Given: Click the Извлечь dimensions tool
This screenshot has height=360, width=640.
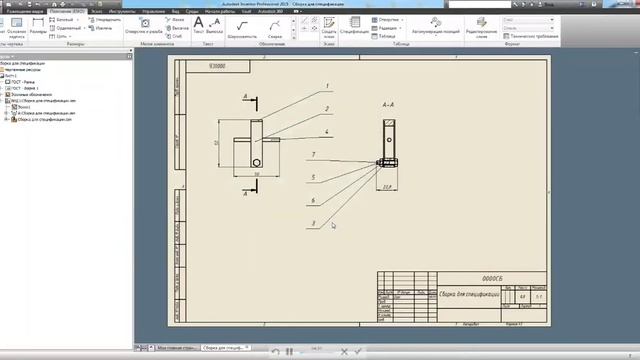Looking at the screenshot, I should (x=100, y=28).
